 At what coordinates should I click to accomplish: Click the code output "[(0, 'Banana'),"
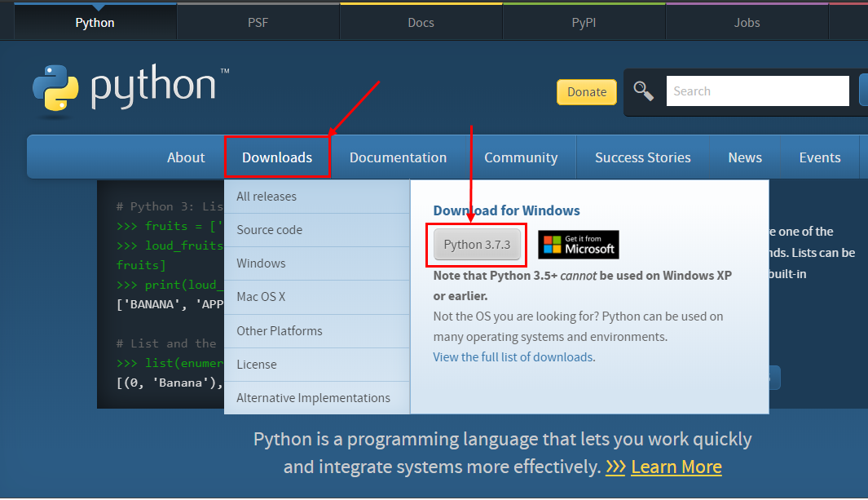coord(170,383)
